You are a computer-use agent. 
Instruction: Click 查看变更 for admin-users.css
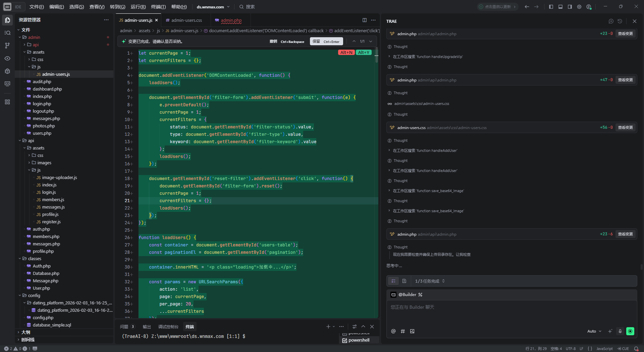tap(625, 127)
